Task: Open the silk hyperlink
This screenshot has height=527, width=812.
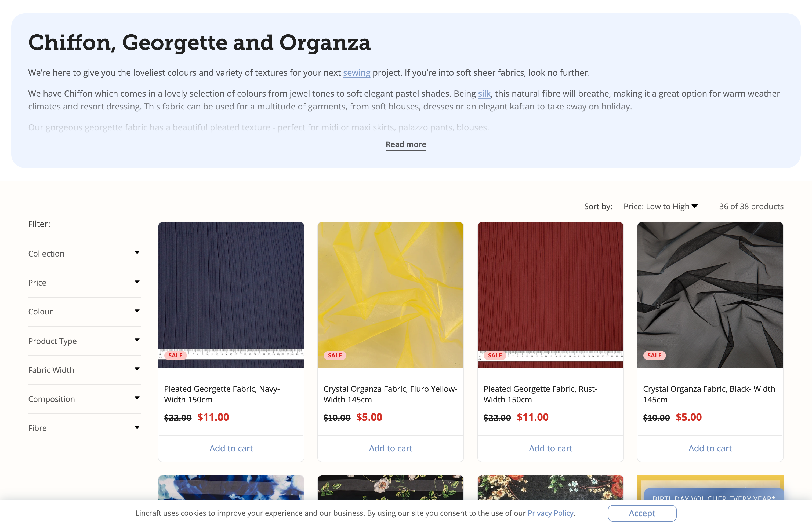Action: pos(484,93)
